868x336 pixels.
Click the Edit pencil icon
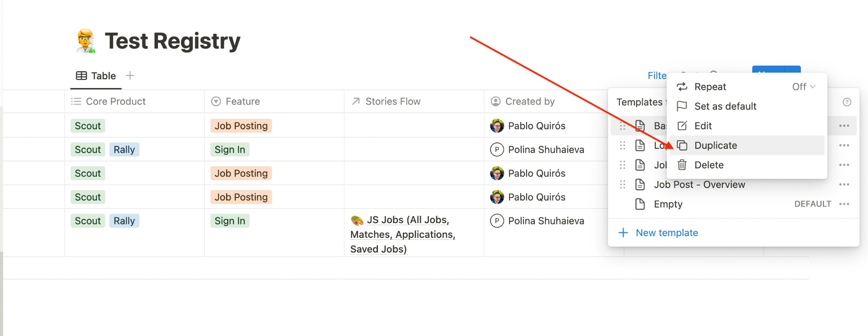tap(682, 126)
